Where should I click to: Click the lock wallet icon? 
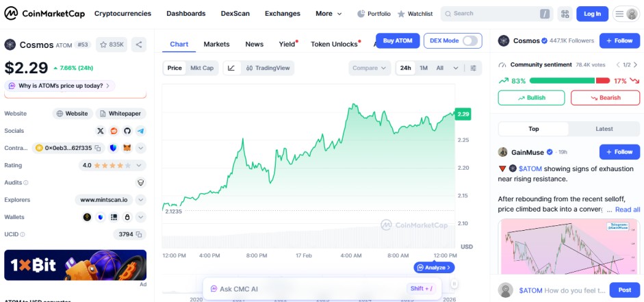click(x=127, y=217)
